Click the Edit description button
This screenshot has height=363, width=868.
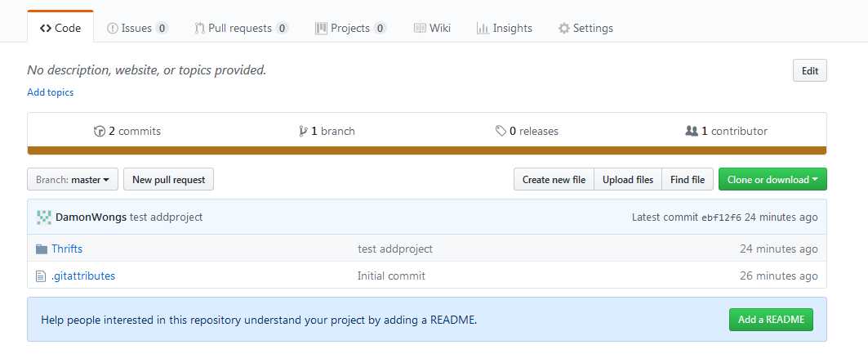tap(810, 70)
